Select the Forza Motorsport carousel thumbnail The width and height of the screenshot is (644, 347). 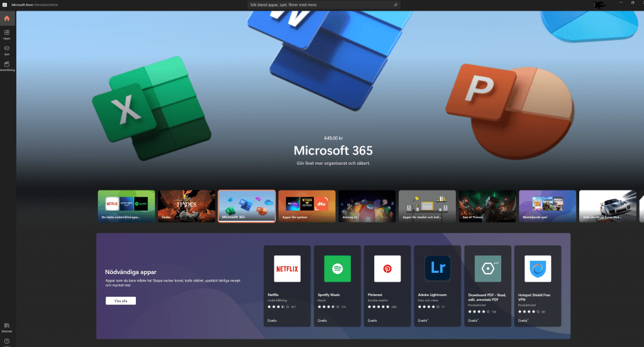(x=608, y=206)
